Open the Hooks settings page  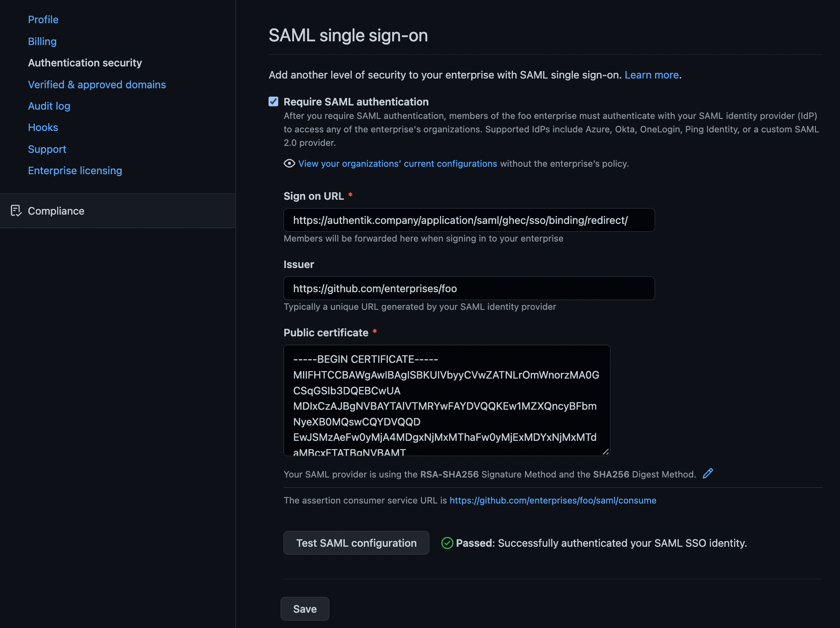[x=43, y=127]
